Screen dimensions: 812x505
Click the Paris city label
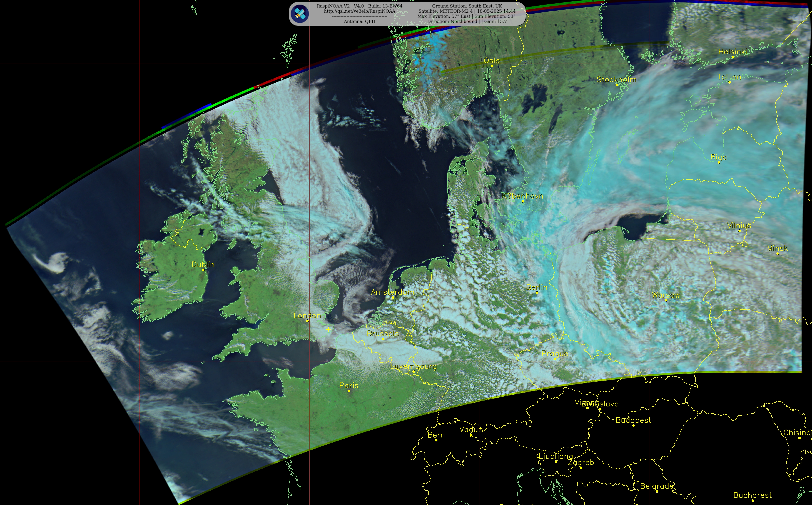[349, 385]
